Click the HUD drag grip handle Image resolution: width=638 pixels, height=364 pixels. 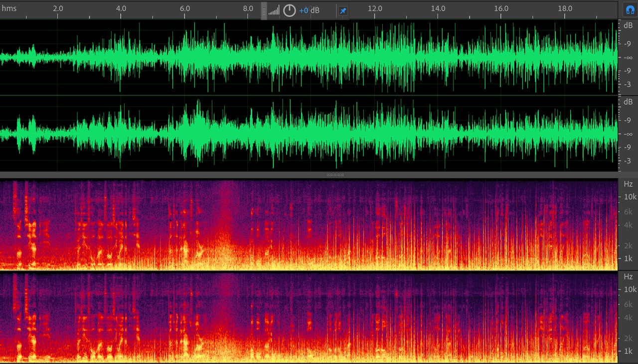(x=264, y=10)
